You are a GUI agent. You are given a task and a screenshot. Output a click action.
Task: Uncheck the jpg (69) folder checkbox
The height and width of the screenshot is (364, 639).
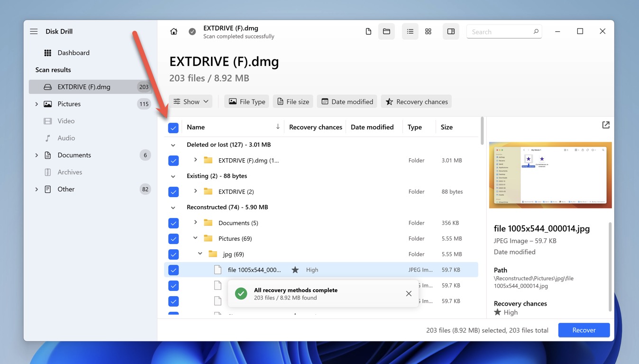tap(173, 254)
